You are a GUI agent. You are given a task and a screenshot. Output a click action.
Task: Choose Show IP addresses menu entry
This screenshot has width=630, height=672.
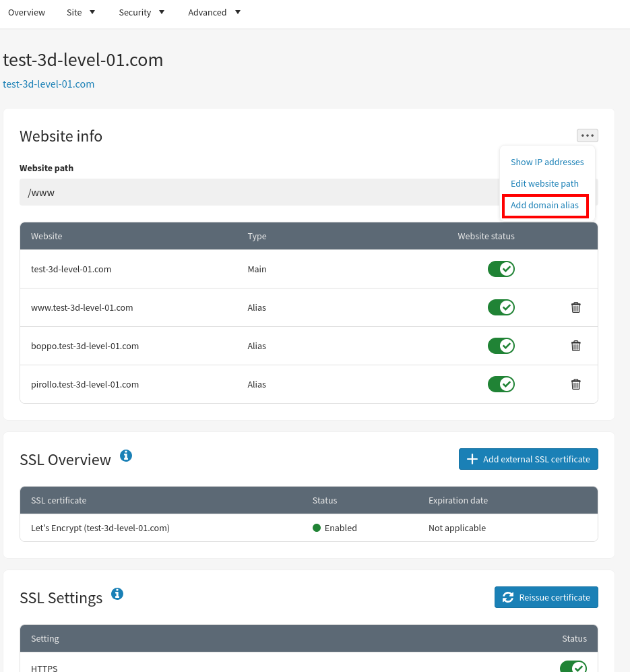547,162
